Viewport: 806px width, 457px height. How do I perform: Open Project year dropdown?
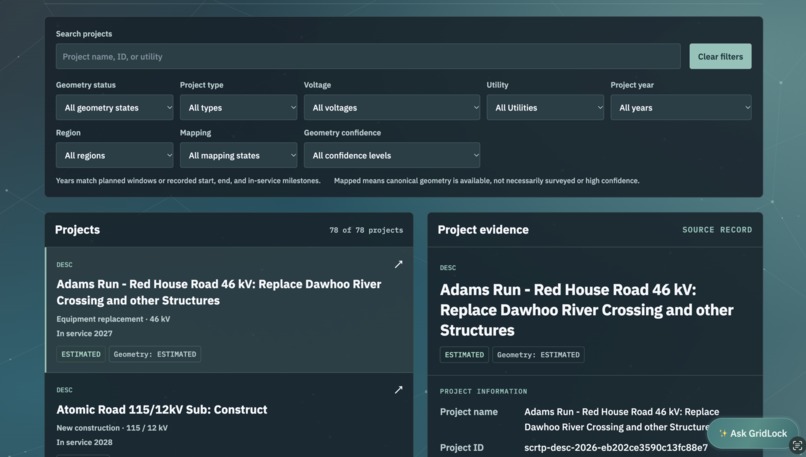681,107
